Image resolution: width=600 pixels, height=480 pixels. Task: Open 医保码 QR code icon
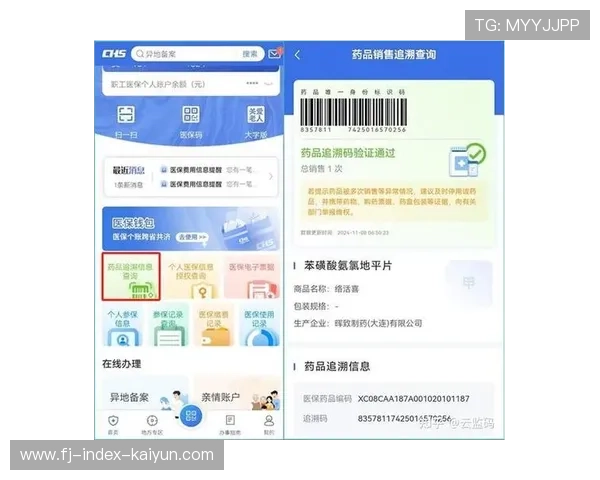(191, 114)
